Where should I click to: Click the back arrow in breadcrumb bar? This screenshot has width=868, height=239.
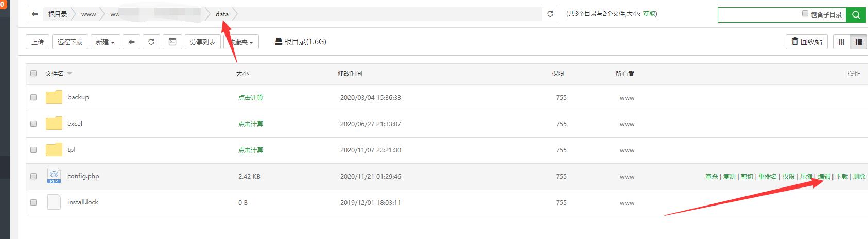tap(34, 14)
